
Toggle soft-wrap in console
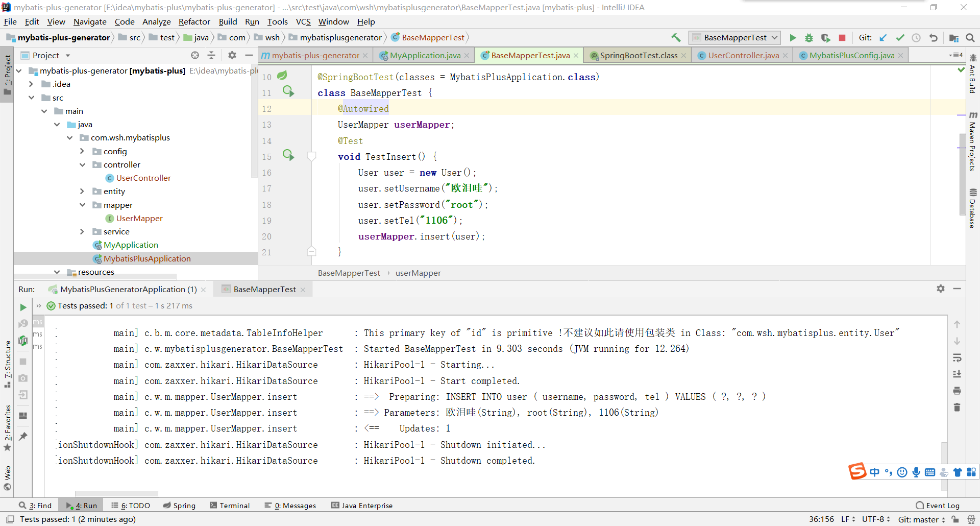click(957, 357)
